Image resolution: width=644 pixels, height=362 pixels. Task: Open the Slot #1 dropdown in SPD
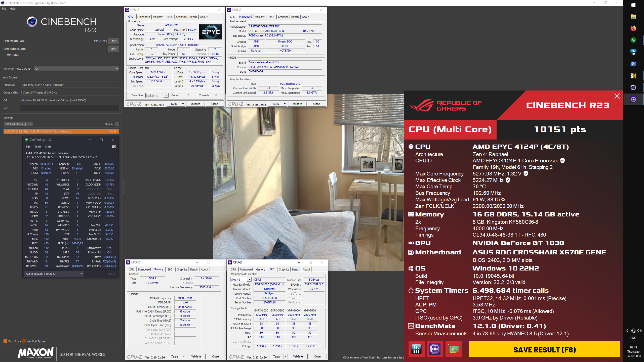point(241,280)
